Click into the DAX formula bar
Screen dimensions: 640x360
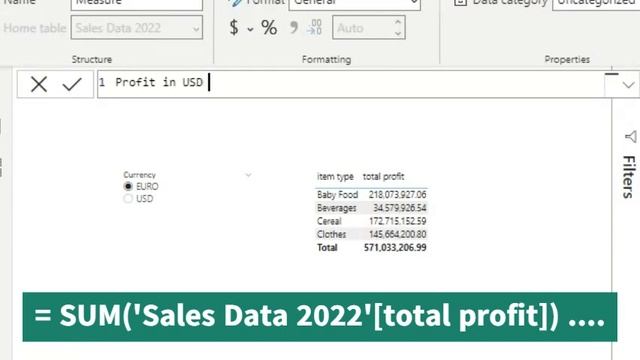tap(351, 84)
